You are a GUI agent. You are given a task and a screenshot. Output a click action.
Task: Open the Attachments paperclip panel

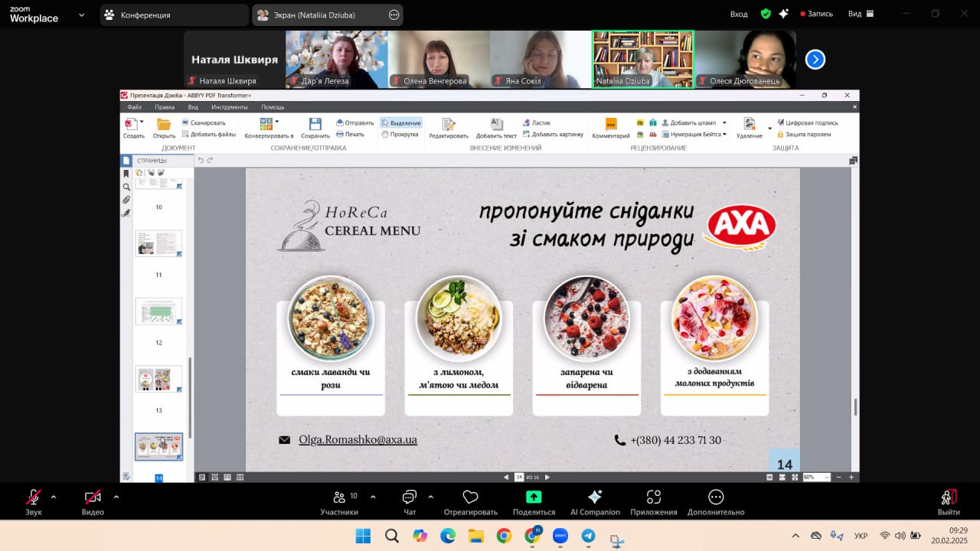(126, 200)
